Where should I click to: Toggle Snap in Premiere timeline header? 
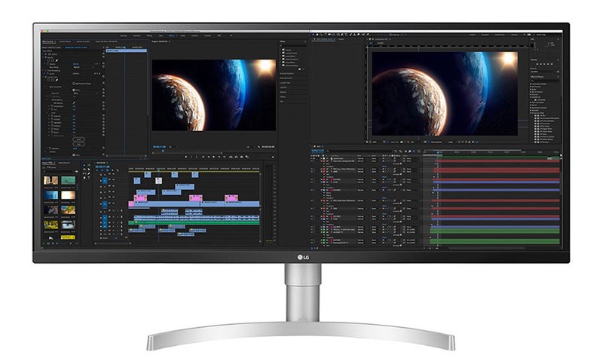(102, 170)
